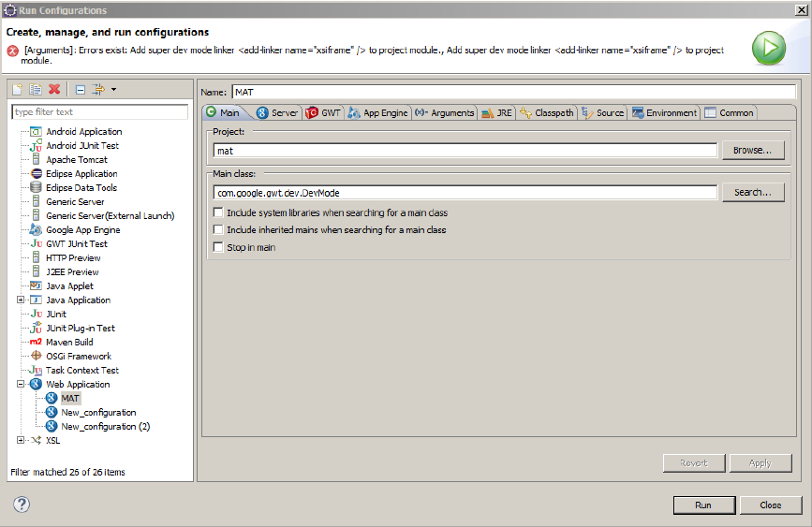Click the Apply button
The width and height of the screenshot is (812, 527).
coord(760,462)
